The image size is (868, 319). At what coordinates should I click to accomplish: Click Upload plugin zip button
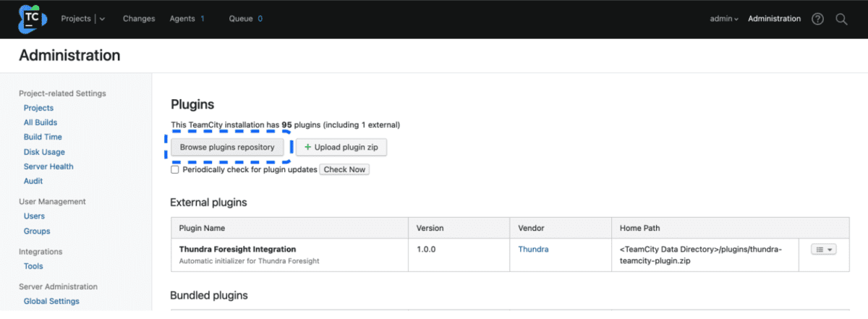coord(341,147)
